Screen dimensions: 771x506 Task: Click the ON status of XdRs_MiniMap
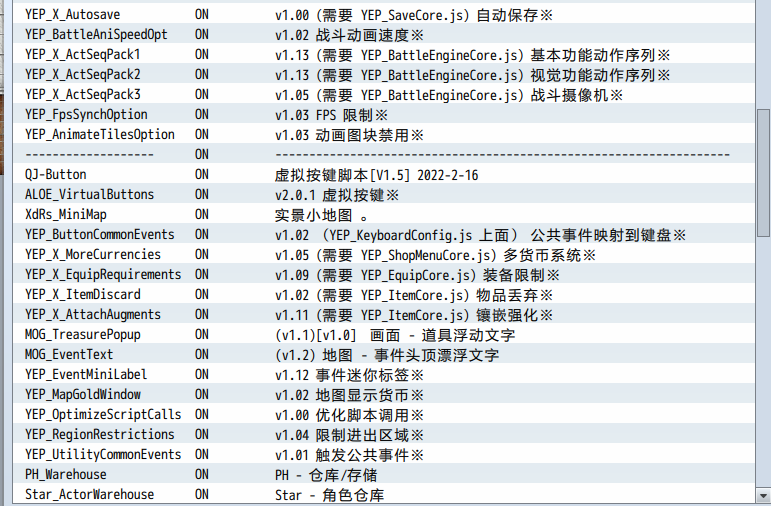point(202,215)
